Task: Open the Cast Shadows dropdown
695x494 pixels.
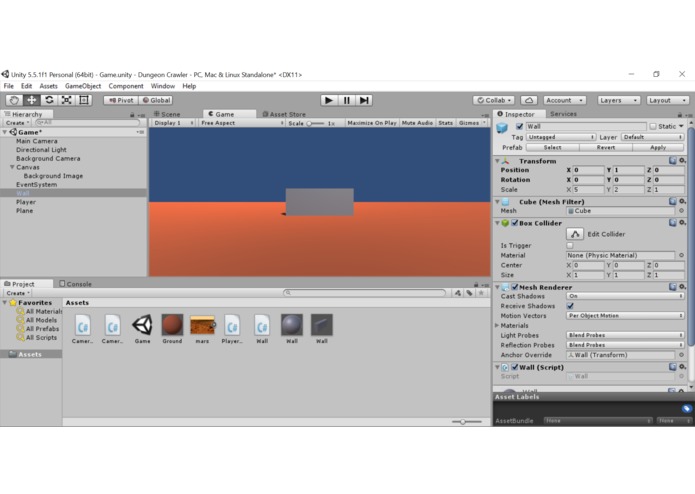Action: point(625,296)
